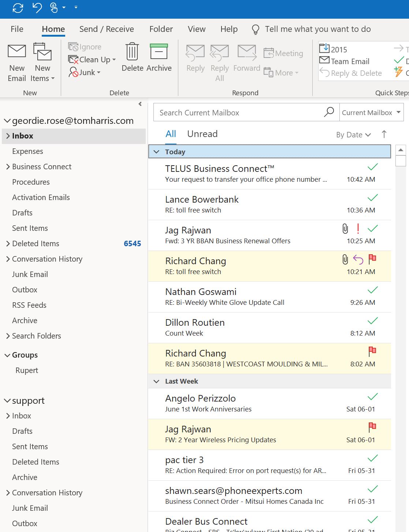409x532 pixels.
Task: Reverse sort order arrow
Action: 384,134
